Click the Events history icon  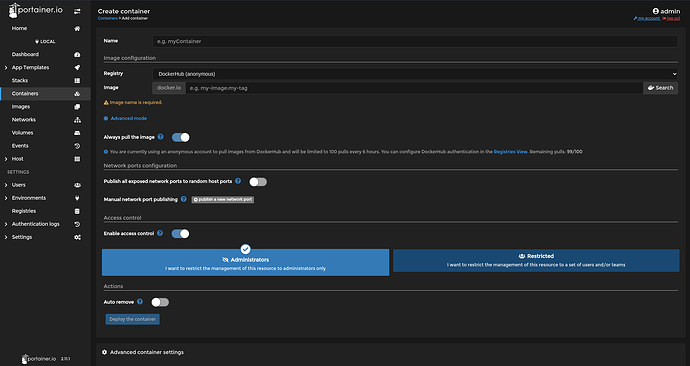click(x=77, y=146)
